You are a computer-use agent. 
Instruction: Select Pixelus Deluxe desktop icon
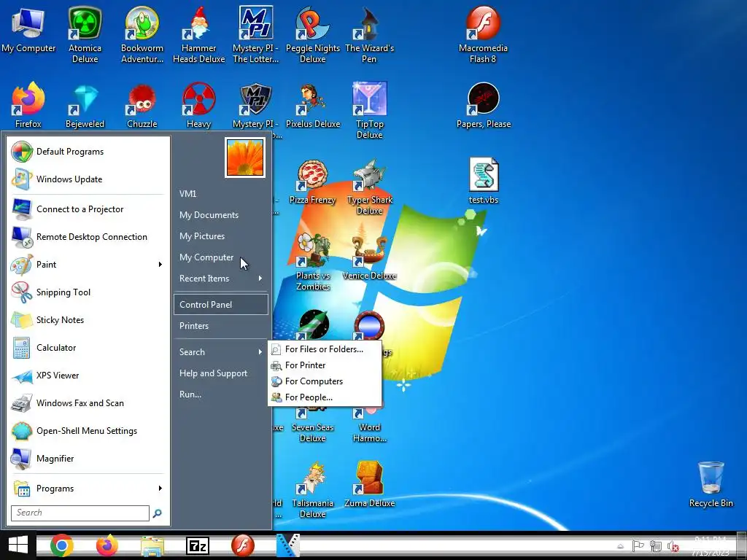[312, 105]
